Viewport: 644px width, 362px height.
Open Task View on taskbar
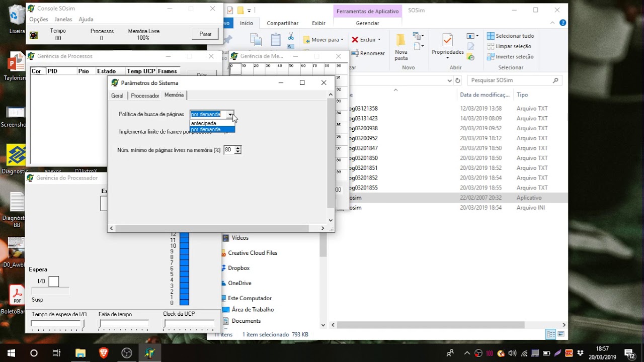(56, 353)
